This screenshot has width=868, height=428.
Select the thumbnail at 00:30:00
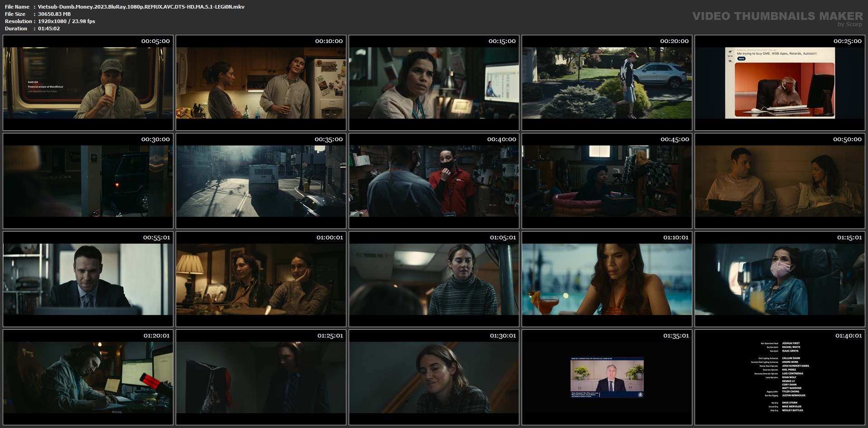[x=88, y=181]
